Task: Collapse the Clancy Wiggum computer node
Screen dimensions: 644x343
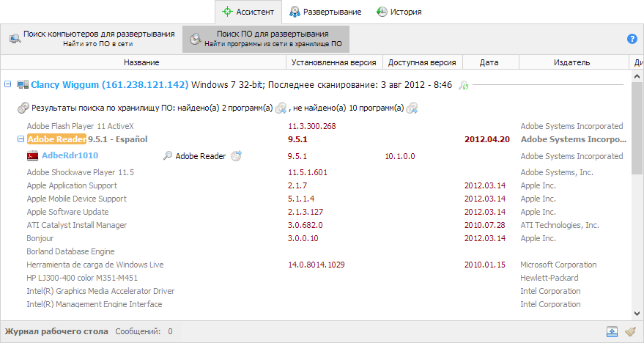Action: click(8, 85)
